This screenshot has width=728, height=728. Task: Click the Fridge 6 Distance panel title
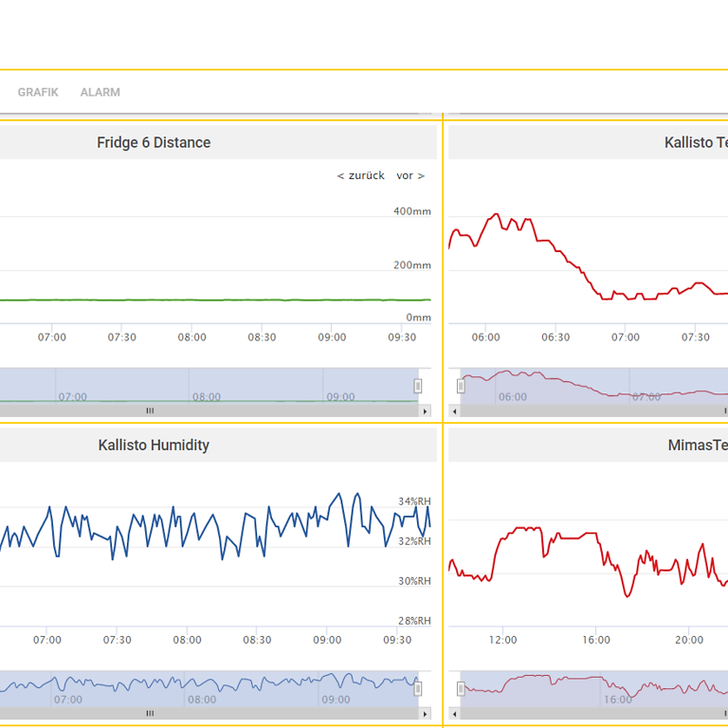tap(154, 143)
